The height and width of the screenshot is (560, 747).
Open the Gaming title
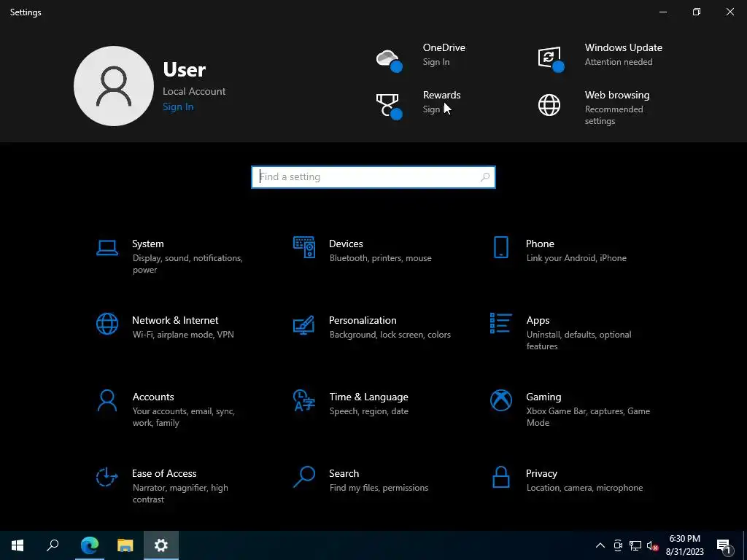click(x=543, y=397)
